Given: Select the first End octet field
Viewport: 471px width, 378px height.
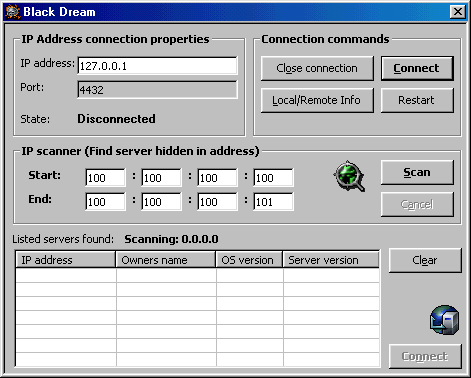Looking at the screenshot, I should click(105, 201).
